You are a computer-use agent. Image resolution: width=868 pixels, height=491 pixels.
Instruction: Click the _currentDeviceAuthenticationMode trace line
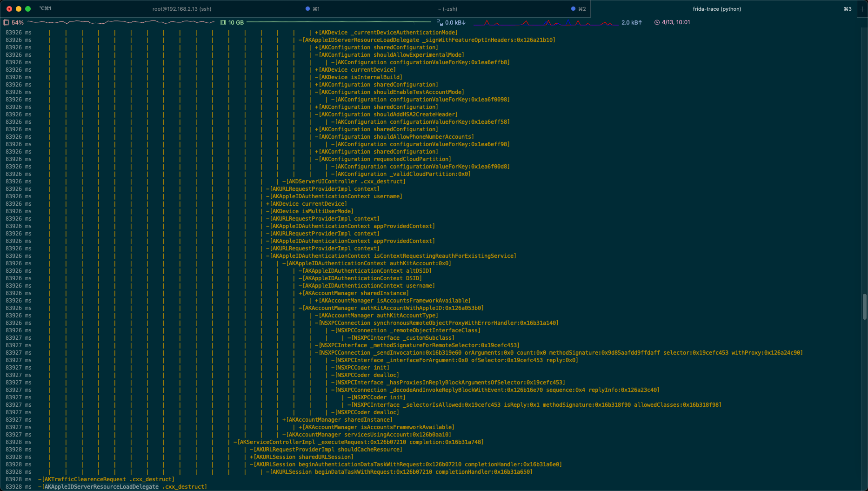(386, 33)
